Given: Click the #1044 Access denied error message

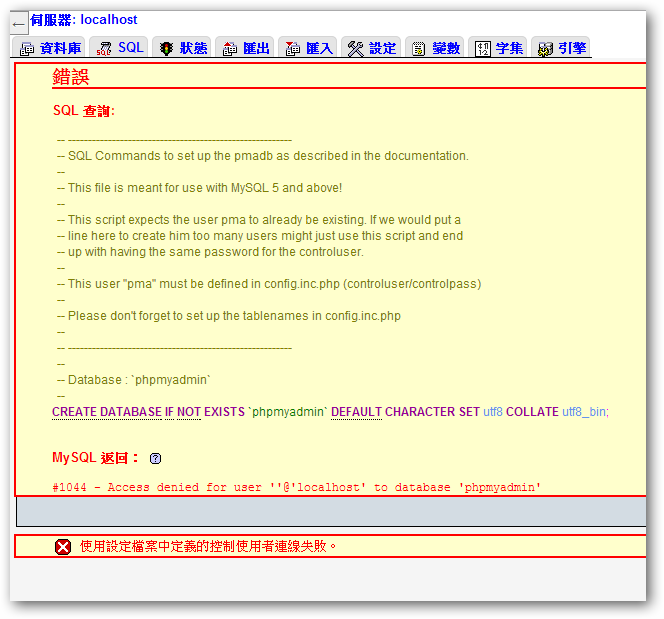Looking at the screenshot, I should click(x=297, y=488).
